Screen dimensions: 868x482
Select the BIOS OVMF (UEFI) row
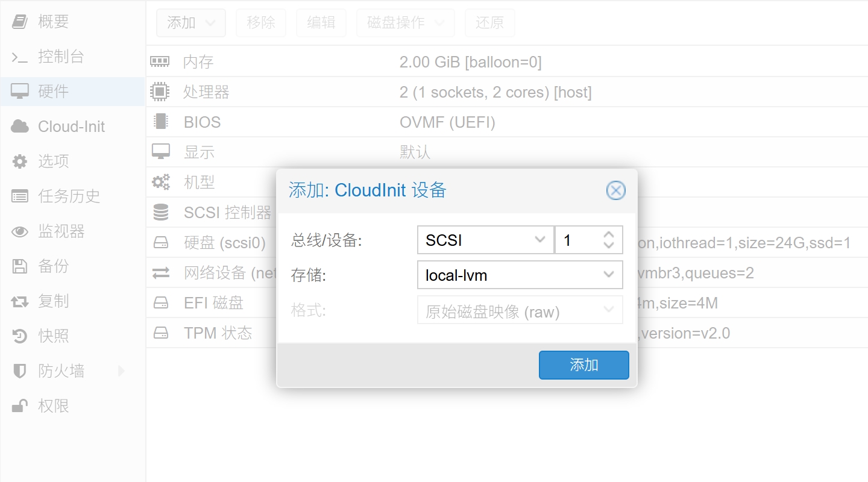tap(506, 122)
